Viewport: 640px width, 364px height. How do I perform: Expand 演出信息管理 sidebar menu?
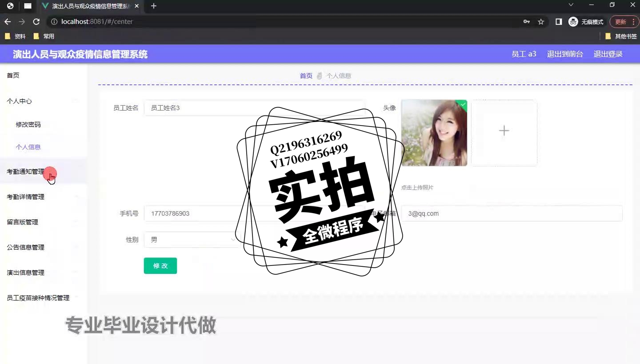click(44, 273)
